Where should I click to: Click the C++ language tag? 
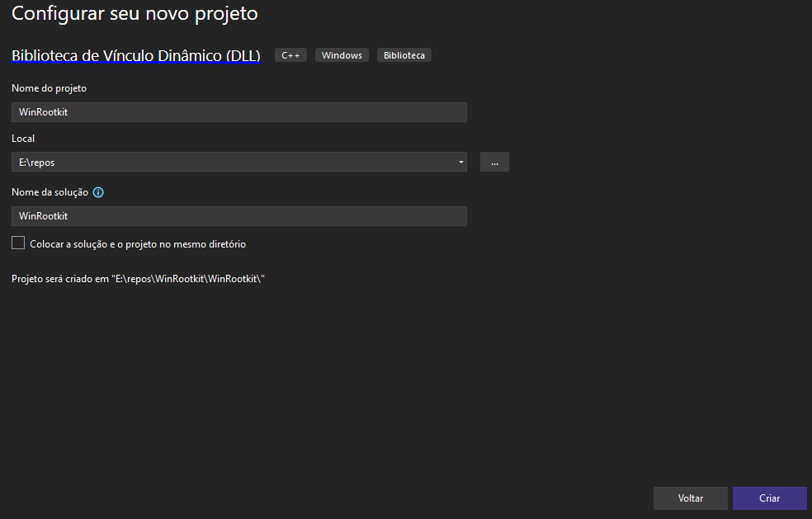290,55
